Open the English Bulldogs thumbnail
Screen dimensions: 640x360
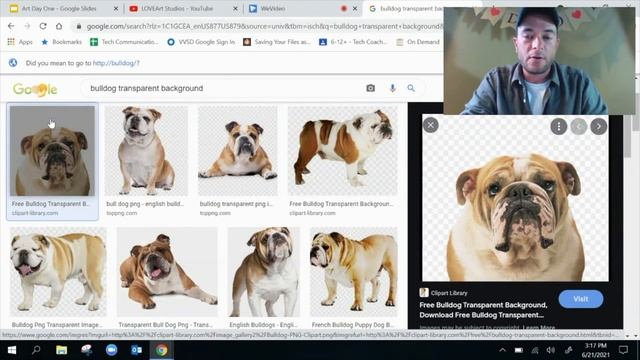tap(264, 272)
